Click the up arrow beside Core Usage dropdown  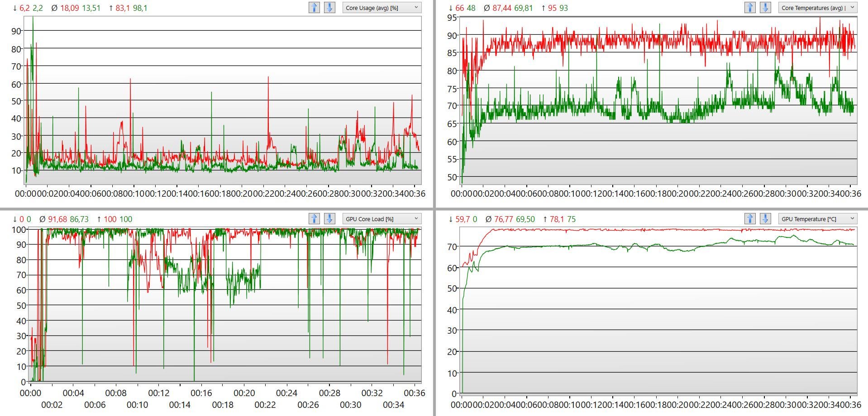[314, 7]
